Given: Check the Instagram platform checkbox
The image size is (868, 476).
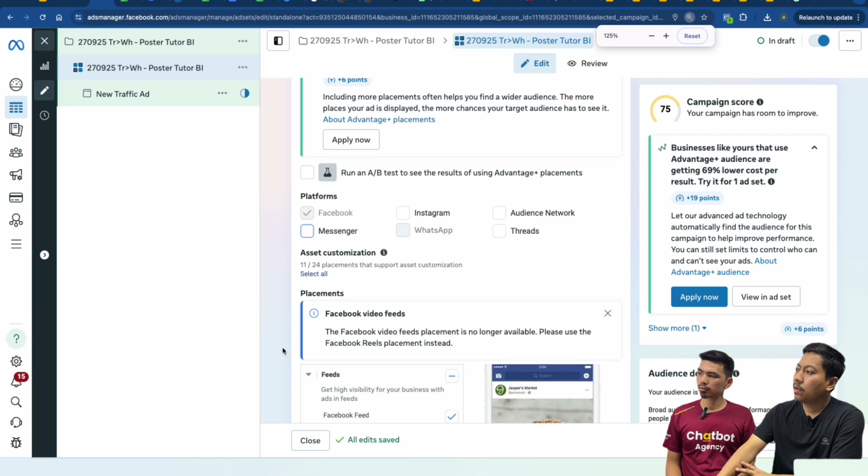Looking at the screenshot, I should pos(403,213).
